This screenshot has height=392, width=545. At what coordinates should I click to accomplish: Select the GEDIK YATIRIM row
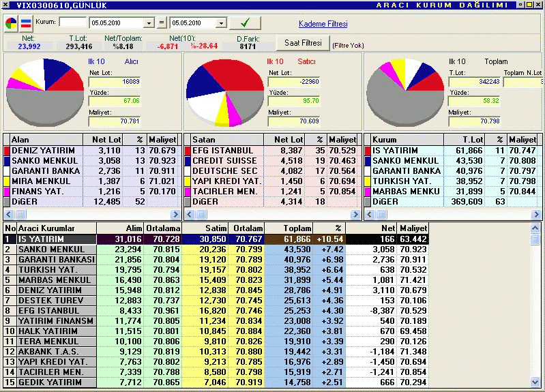point(216,382)
